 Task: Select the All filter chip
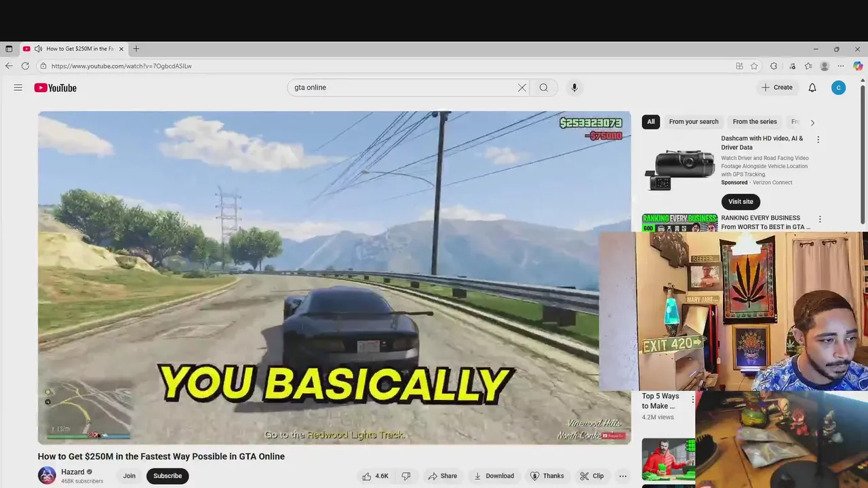click(651, 122)
